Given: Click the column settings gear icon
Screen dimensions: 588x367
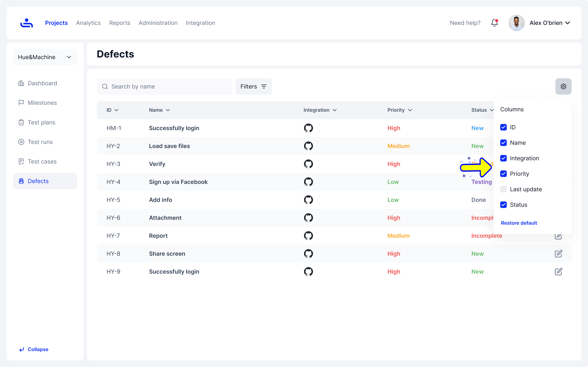Looking at the screenshot, I should 563,86.
